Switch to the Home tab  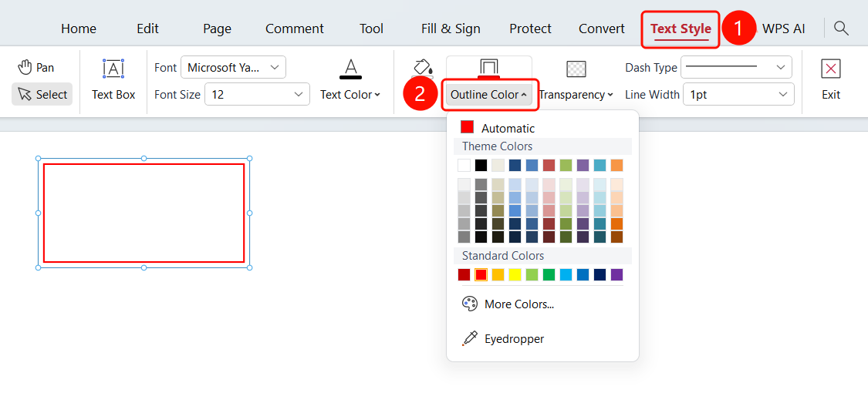[79, 29]
